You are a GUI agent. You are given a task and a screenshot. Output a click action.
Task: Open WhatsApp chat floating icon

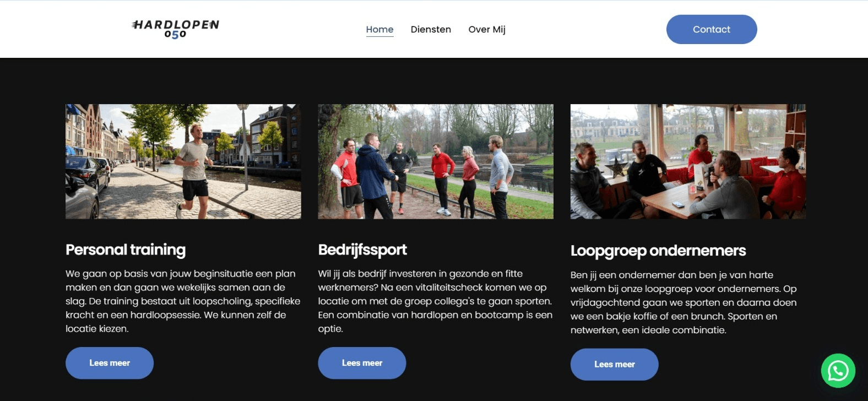[x=838, y=371]
